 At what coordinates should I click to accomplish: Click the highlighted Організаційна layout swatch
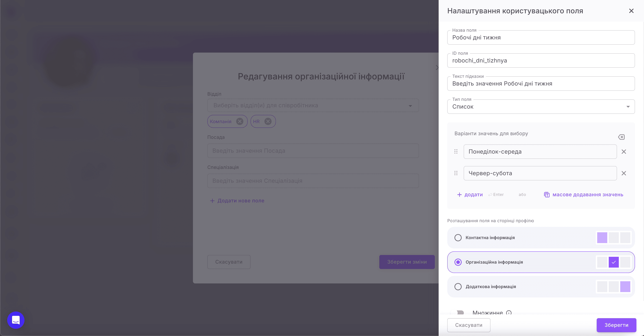[614, 262]
